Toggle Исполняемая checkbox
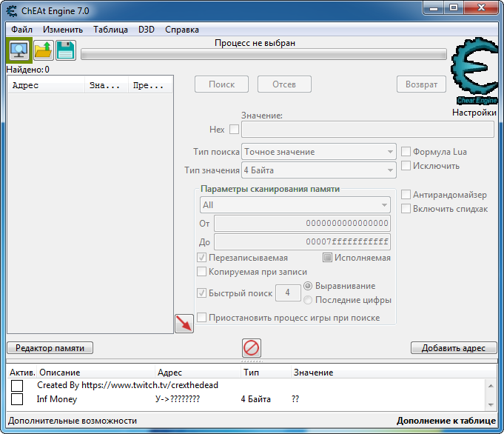 327,258
